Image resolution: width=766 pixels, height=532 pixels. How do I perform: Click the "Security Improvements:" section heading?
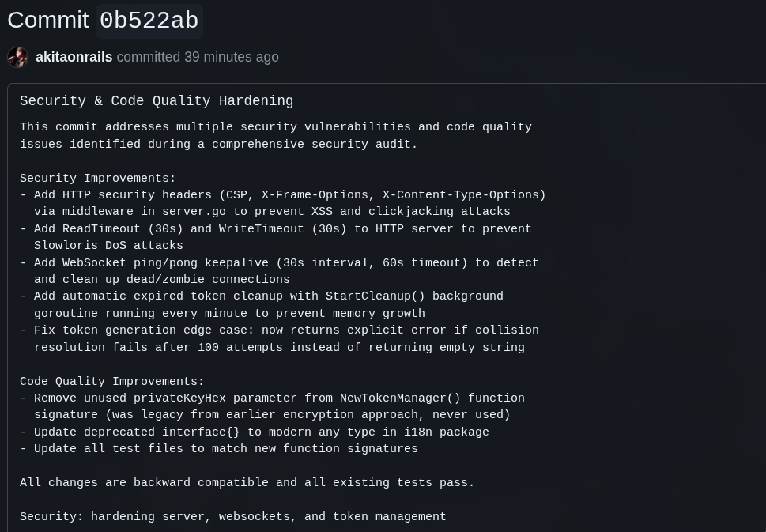(x=98, y=179)
